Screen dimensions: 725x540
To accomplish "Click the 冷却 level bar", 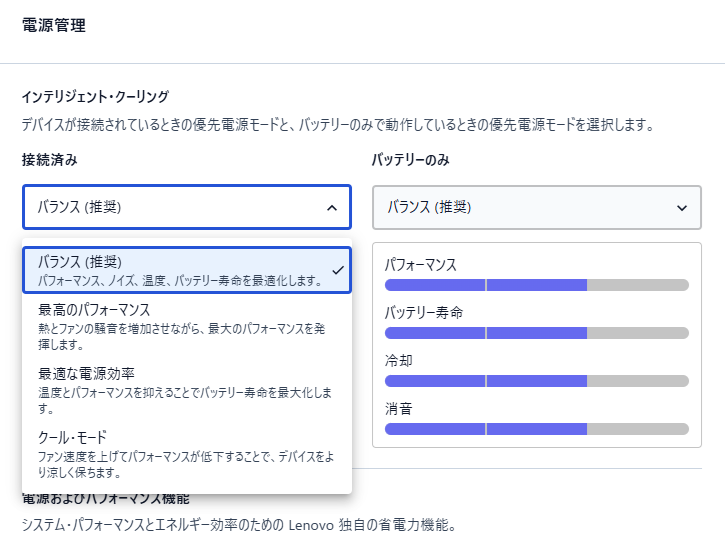I will [x=537, y=381].
